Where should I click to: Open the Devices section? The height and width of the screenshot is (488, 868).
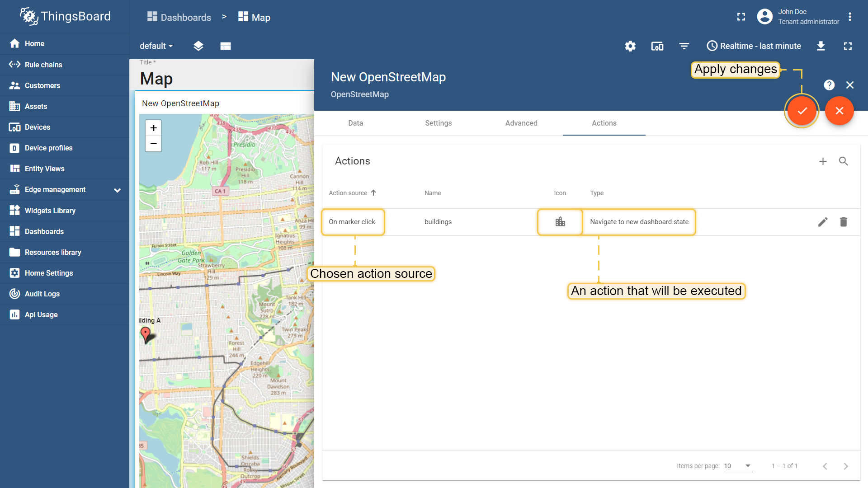64,127
